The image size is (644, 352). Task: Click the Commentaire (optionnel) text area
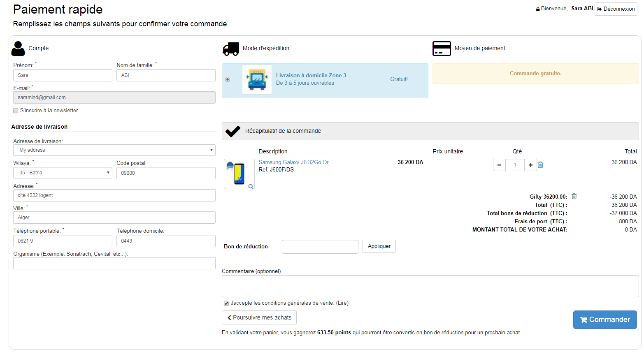click(x=430, y=286)
